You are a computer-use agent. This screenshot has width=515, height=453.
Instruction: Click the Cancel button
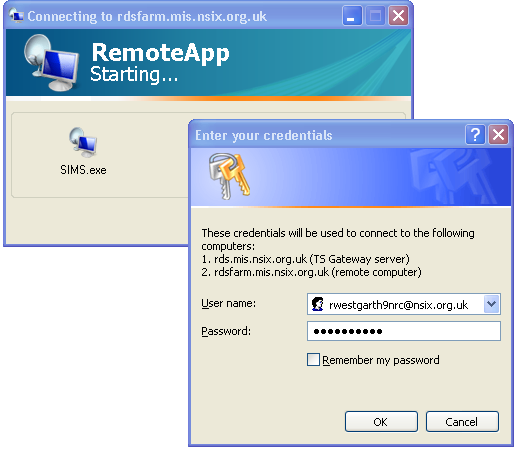pos(462,422)
